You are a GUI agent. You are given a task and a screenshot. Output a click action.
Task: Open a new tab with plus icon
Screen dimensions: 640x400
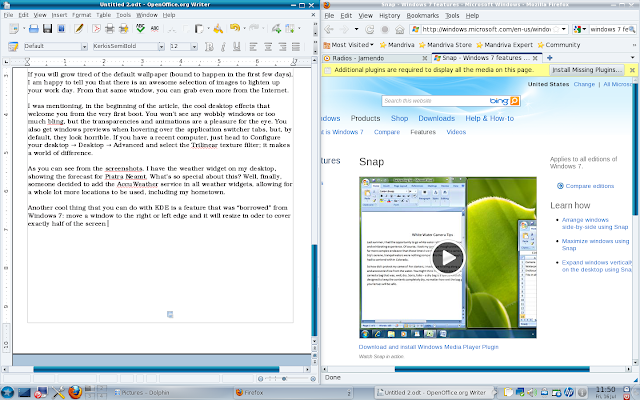(549, 58)
